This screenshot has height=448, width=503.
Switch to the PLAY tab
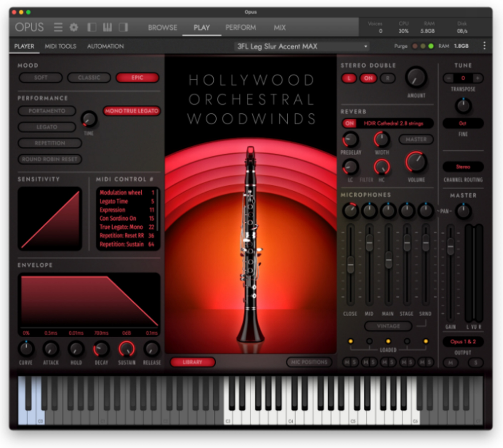click(202, 28)
